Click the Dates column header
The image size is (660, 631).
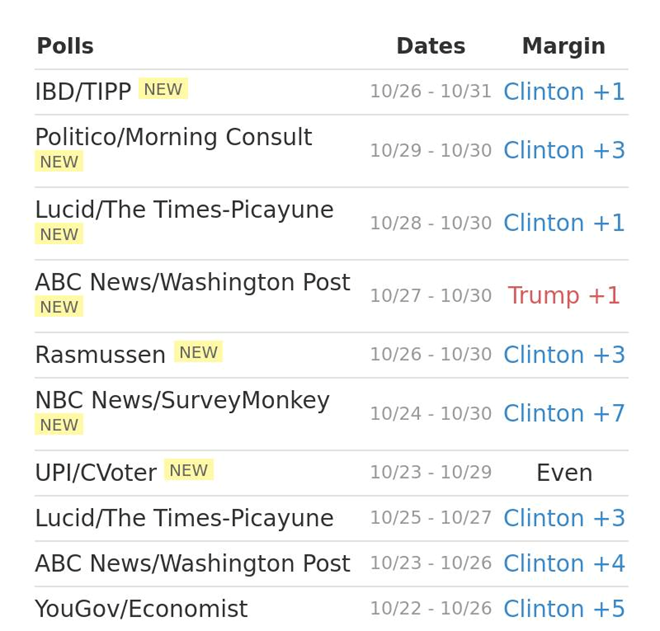(x=430, y=47)
